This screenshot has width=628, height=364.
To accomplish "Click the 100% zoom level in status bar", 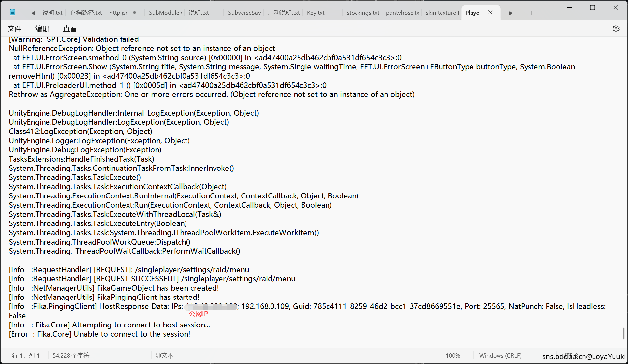I will (x=453, y=356).
